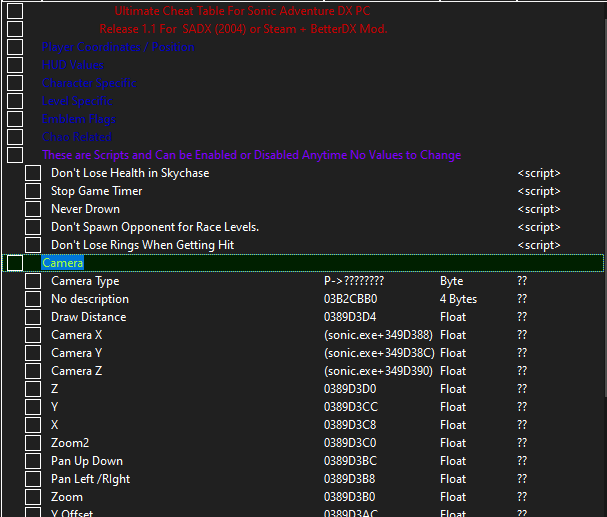This screenshot has width=607, height=517.
Task: Tick Don't Lose Health in Skychase checkbox
Action: coord(33,173)
